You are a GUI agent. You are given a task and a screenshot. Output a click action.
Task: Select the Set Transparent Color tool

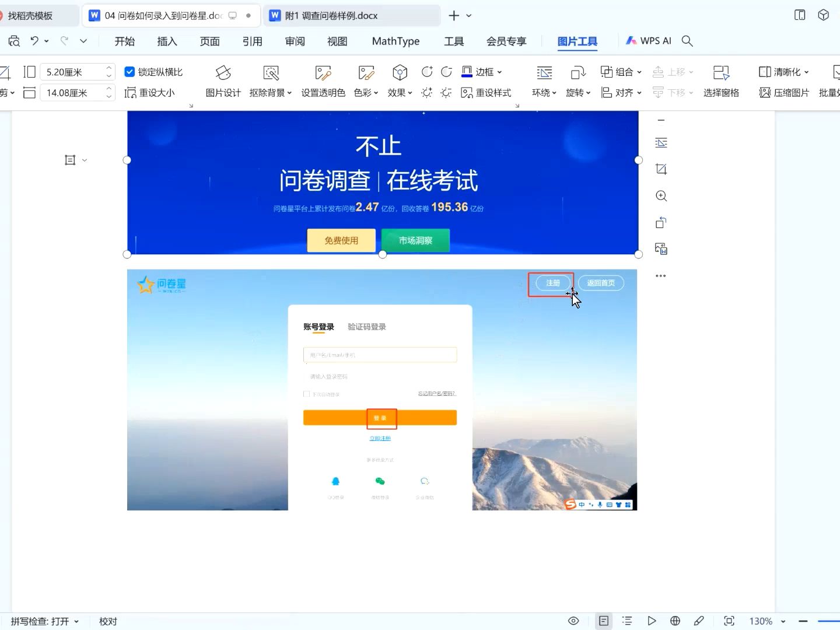323,82
